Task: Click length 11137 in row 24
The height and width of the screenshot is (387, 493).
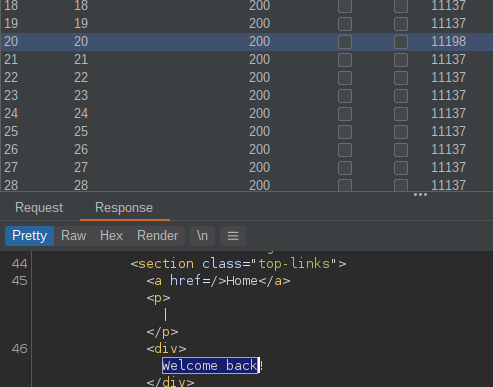Action: 448,114
